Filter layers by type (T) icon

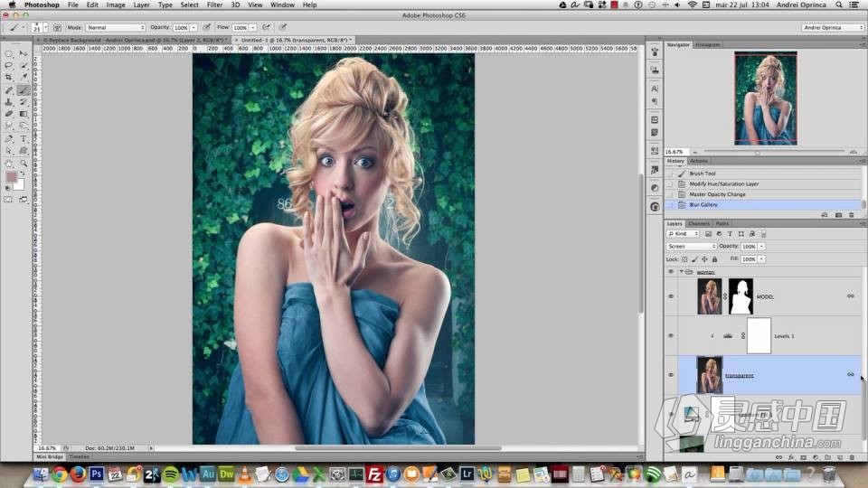(731, 234)
